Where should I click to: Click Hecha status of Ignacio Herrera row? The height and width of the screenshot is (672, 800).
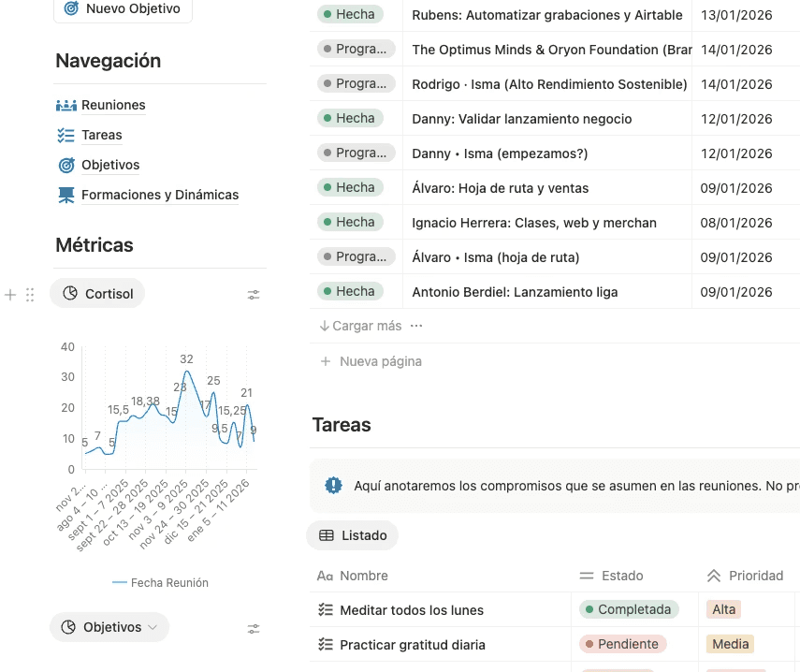point(350,223)
